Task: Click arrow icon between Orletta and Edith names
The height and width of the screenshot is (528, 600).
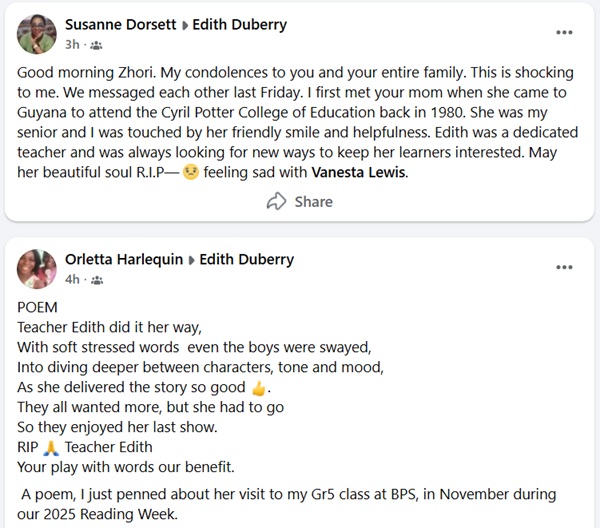Action: (x=191, y=260)
